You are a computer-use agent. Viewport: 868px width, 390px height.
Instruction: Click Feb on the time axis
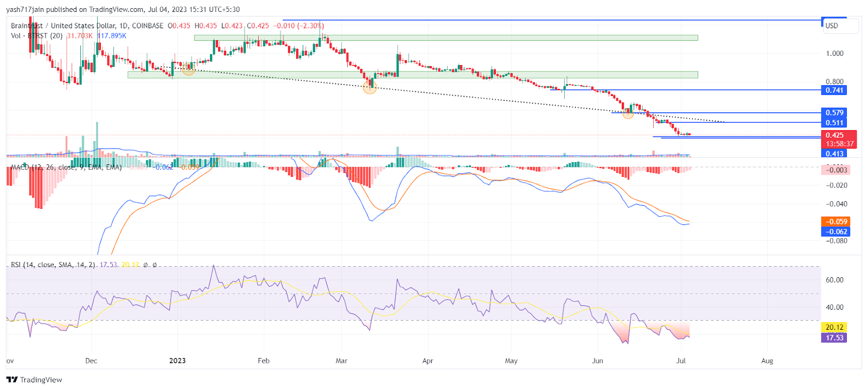coord(264,361)
